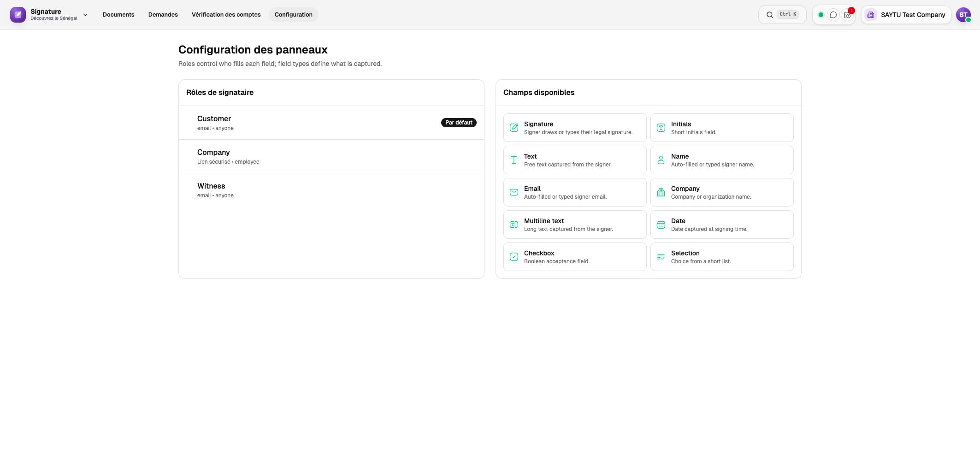This screenshot has height=461, width=980.
Task: Click the search magnifier icon
Action: click(770, 15)
